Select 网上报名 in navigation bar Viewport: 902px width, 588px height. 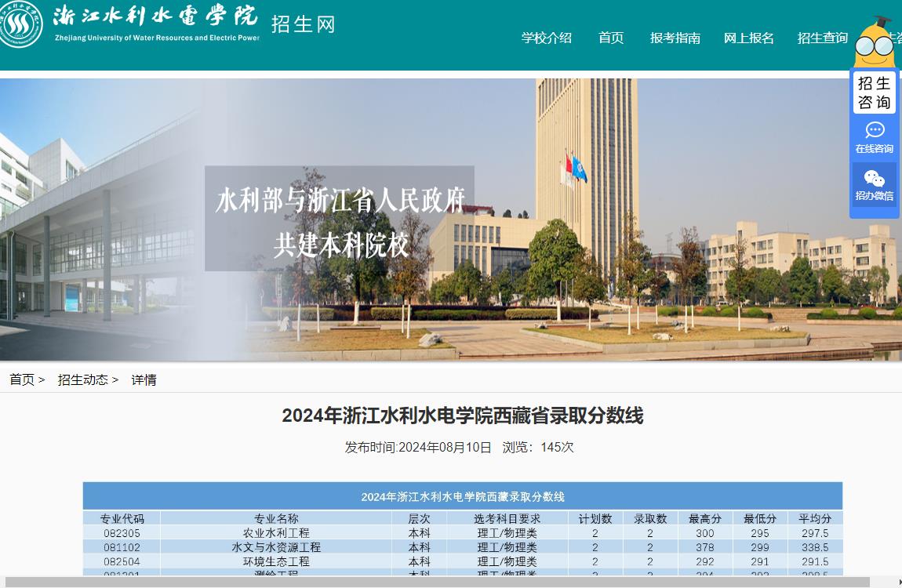[x=748, y=38]
